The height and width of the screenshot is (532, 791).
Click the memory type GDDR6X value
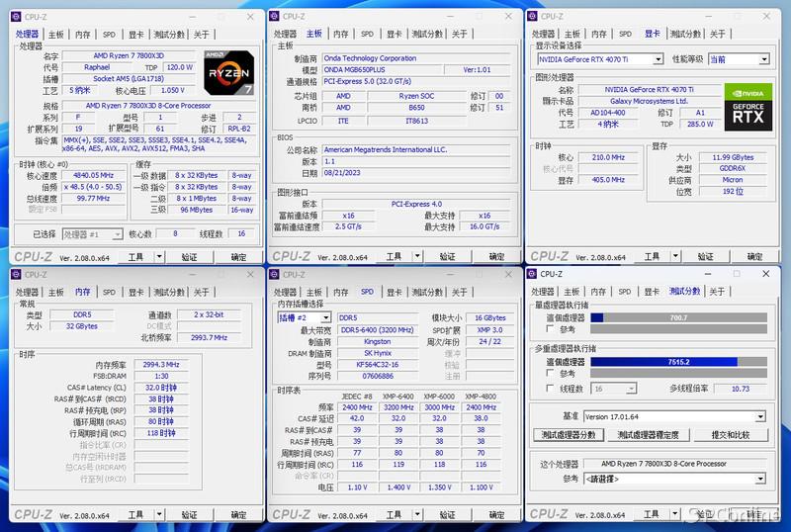[733, 168]
